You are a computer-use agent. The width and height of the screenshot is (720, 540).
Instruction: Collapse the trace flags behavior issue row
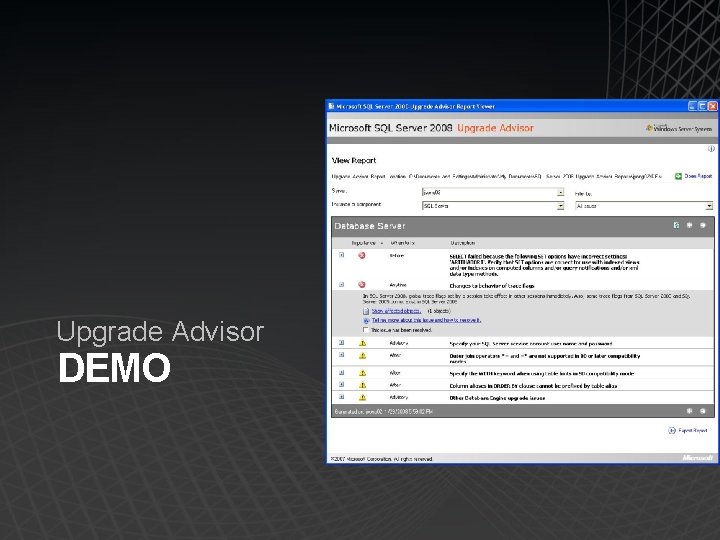[x=342, y=285]
